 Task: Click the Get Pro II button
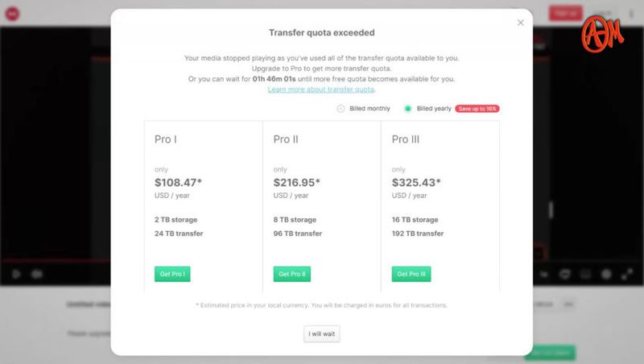tap(292, 274)
